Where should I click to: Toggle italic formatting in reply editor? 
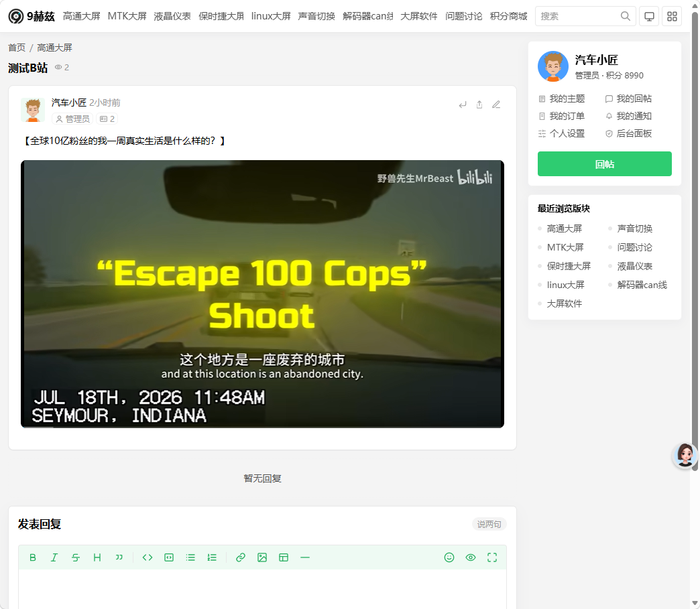pos(54,557)
